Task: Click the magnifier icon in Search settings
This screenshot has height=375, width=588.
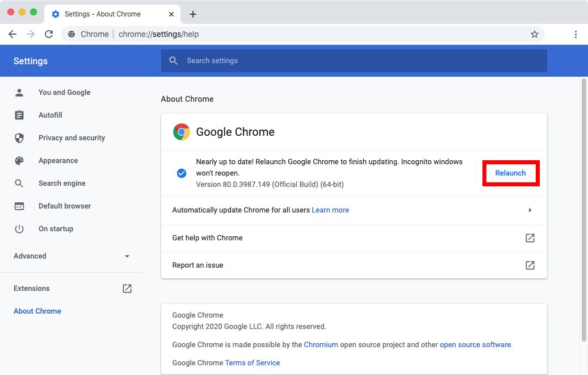Action: [x=173, y=60]
